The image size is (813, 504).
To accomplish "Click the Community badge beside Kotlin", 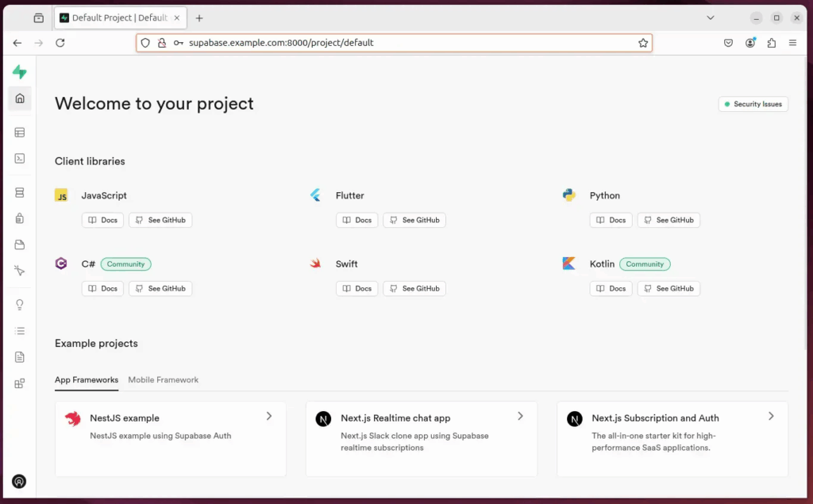I will click(x=645, y=264).
